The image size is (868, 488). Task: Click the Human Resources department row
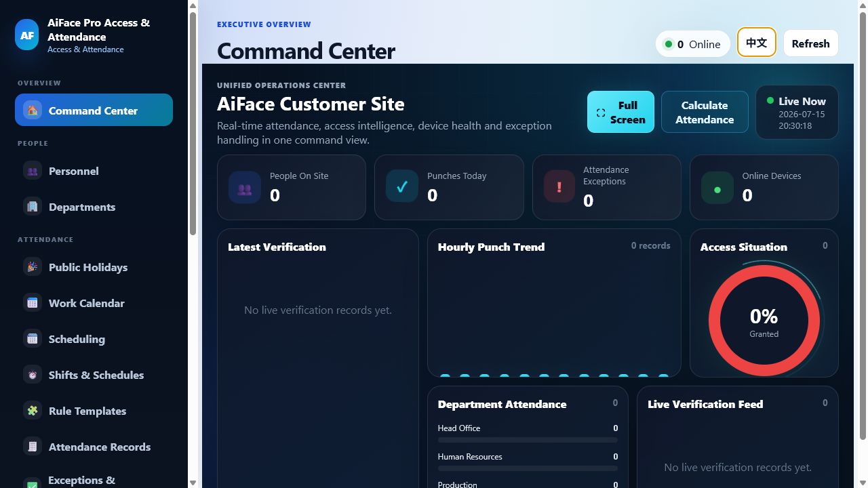point(528,462)
